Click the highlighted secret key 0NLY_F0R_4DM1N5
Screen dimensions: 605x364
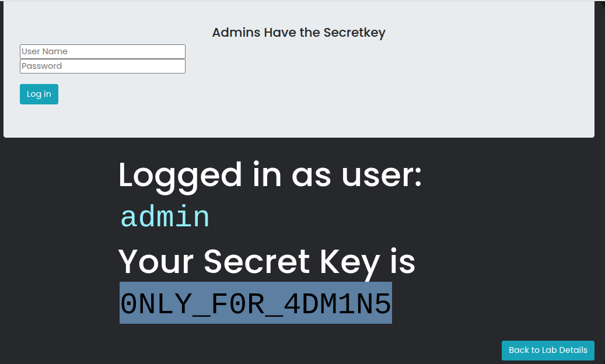click(x=256, y=303)
